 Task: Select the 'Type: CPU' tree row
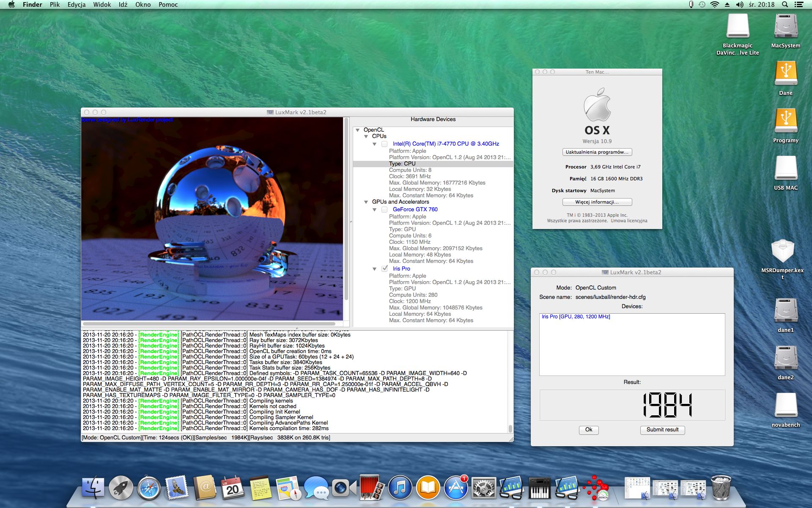tap(433, 164)
